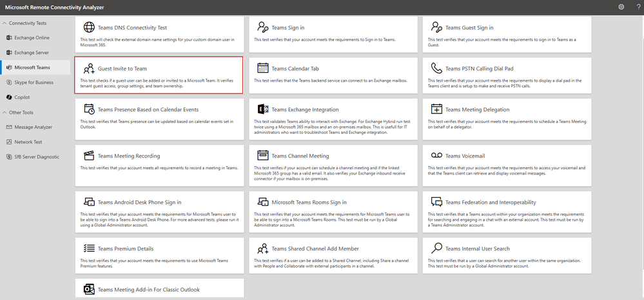Click the Android Desk Phone Sign in description
The height and width of the screenshot is (300, 644).
[160, 220]
